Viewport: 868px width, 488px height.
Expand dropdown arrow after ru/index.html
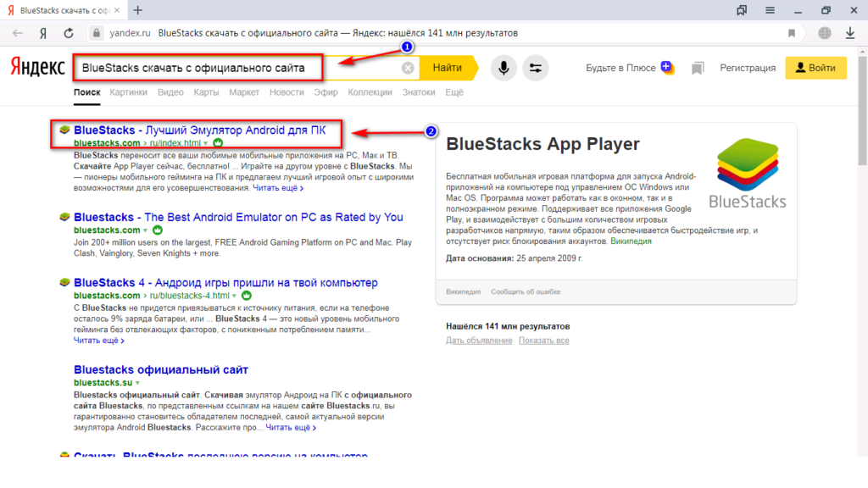(206, 143)
